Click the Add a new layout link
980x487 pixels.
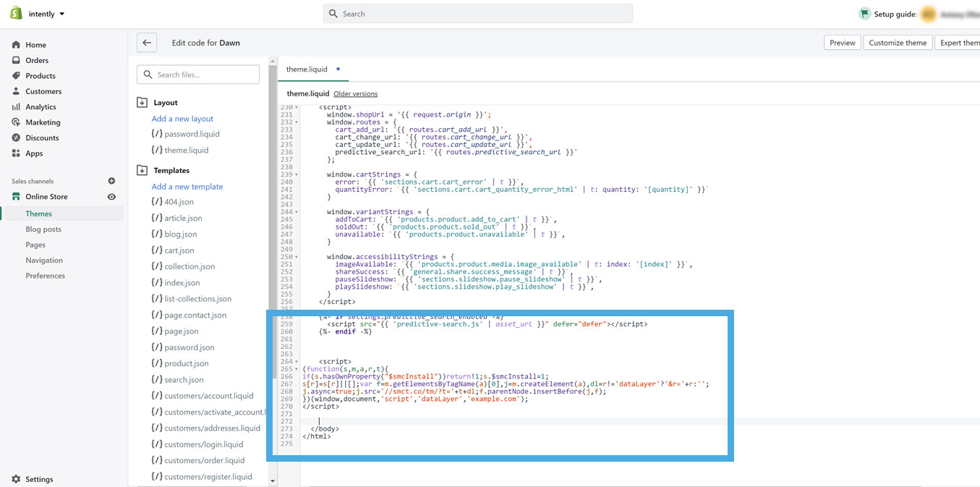click(182, 119)
